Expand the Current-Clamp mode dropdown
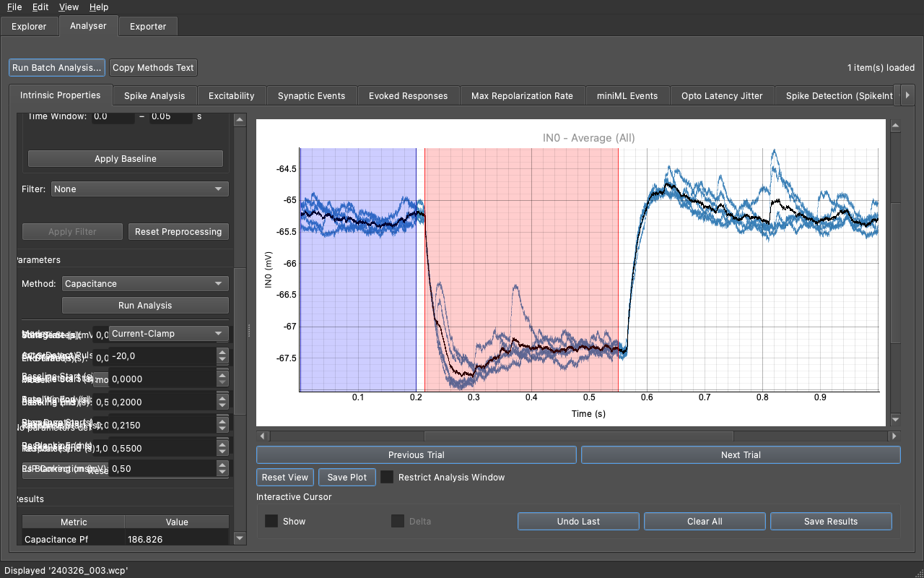This screenshot has width=924, height=578. pos(168,333)
